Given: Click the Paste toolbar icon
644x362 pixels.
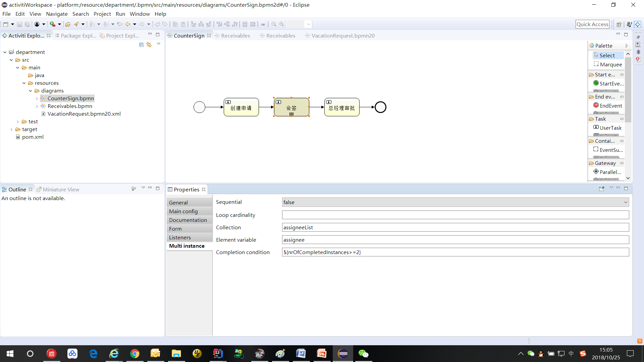Looking at the screenshot, I should pyautogui.click(x=183, y=24).
